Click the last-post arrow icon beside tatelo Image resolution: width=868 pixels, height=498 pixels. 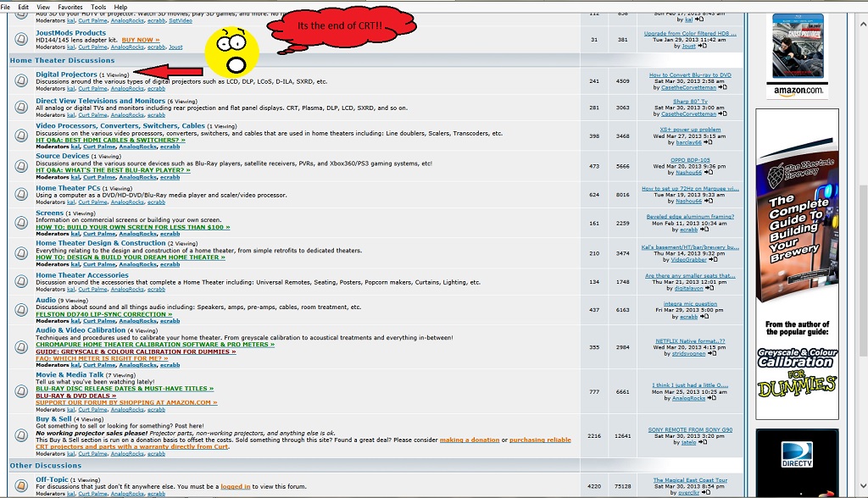click(x=703, y=442)
